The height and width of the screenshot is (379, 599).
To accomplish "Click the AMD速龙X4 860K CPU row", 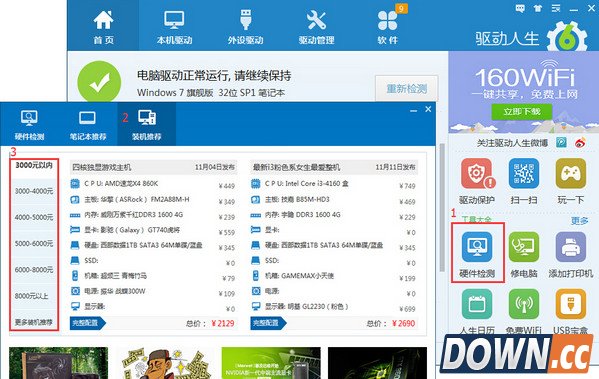I will point(153,184).
